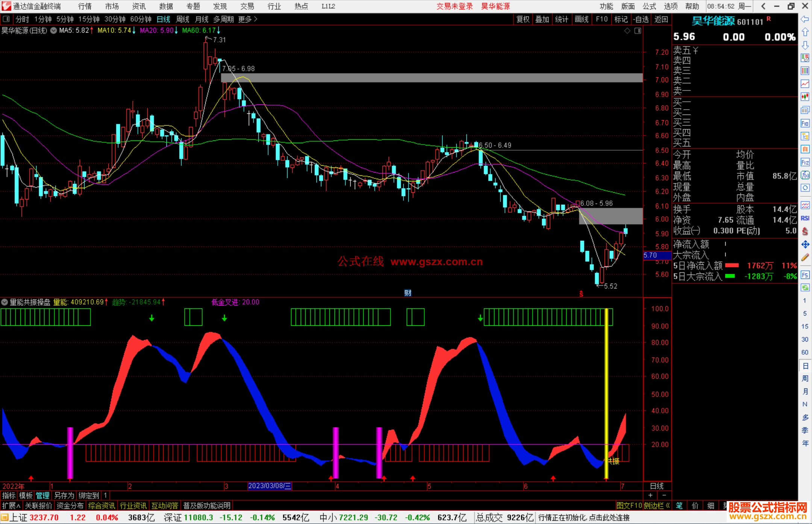Expand the 更多 periods menu

[247, 19]
